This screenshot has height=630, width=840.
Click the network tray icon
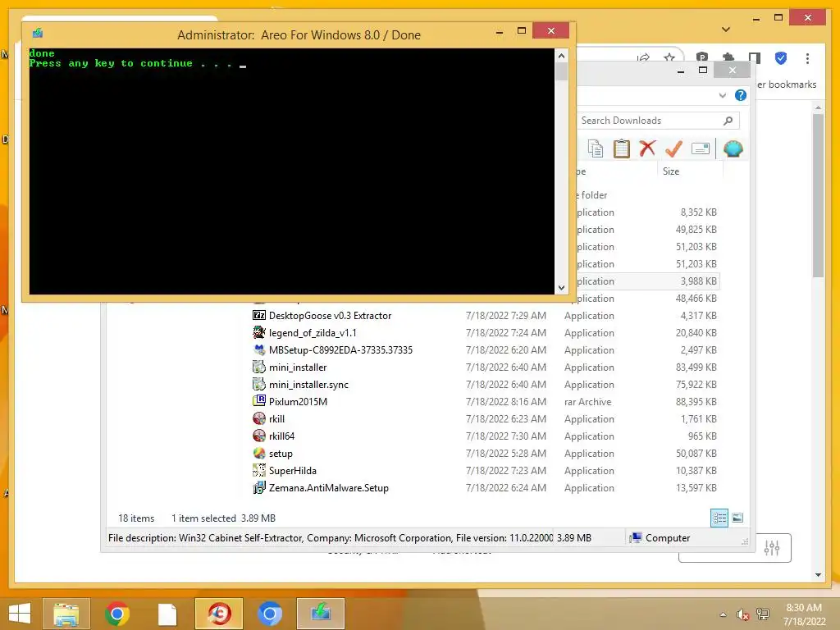(x=763, y=614)
